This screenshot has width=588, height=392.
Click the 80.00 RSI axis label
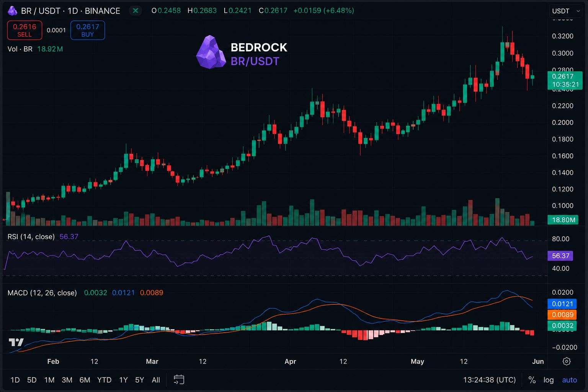pos(561,239)
